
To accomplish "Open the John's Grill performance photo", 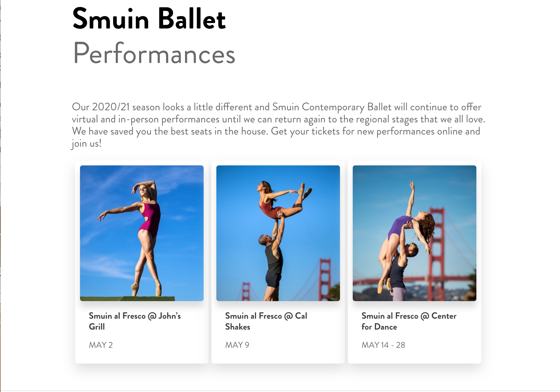I will coord(142,233).
